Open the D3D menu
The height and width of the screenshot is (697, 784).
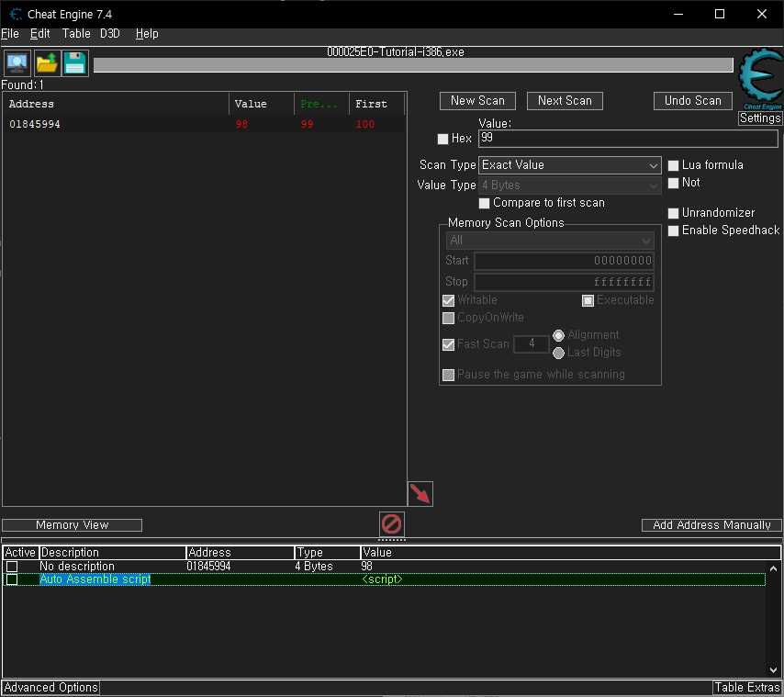pyautogui.click(x=110, y=33)
